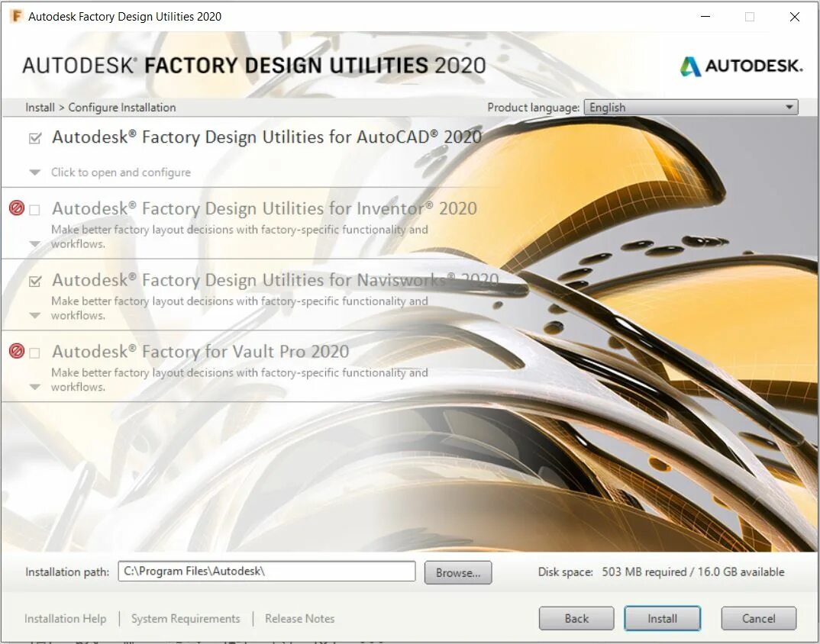This screenshot has height=644, width=820.
Task: Click the Factory Design Utilities for Inventor title
Action: tap(264, 208)
